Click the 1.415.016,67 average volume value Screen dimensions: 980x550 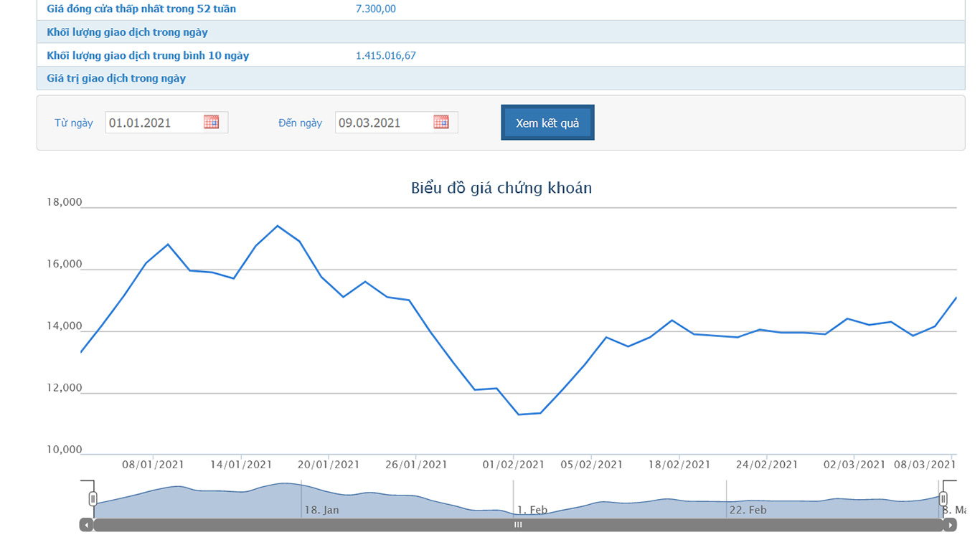coord(385,55)
